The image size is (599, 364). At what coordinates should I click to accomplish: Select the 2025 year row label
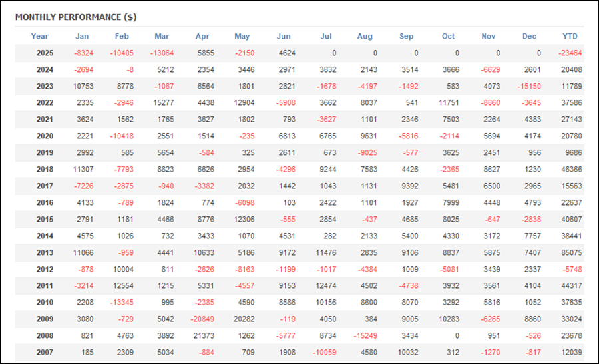(45, 53)
